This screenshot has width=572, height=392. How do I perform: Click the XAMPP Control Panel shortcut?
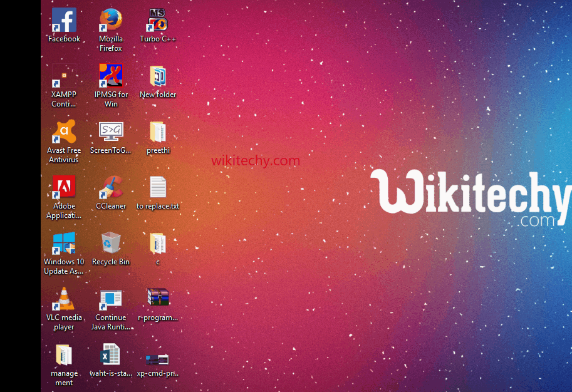[x=64, y=76]
